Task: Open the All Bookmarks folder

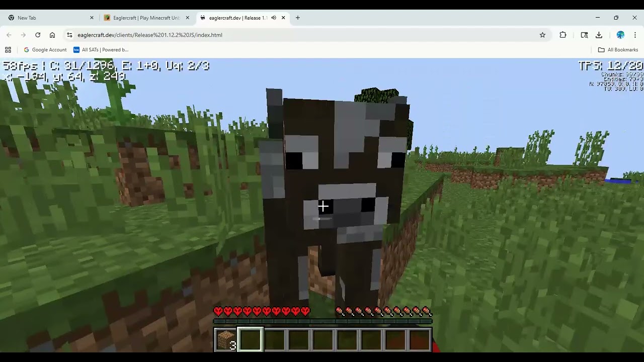Action: click(618, 50)
